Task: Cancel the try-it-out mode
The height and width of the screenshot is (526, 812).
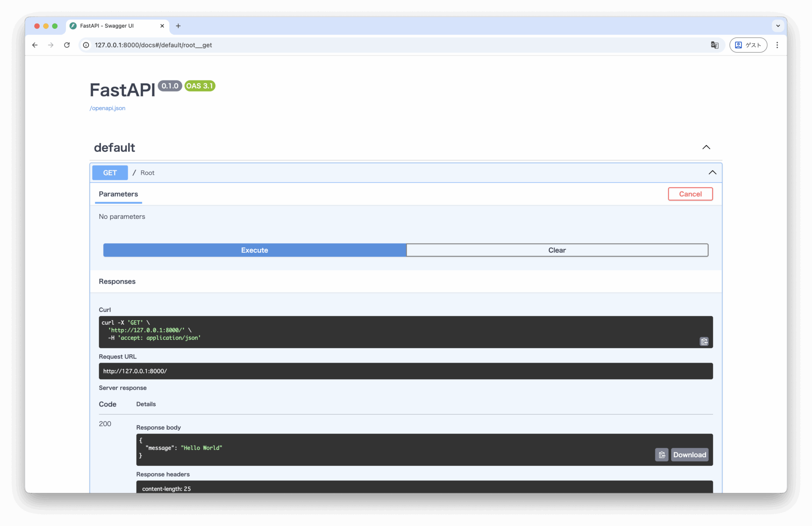Action: tap(690, 194)
